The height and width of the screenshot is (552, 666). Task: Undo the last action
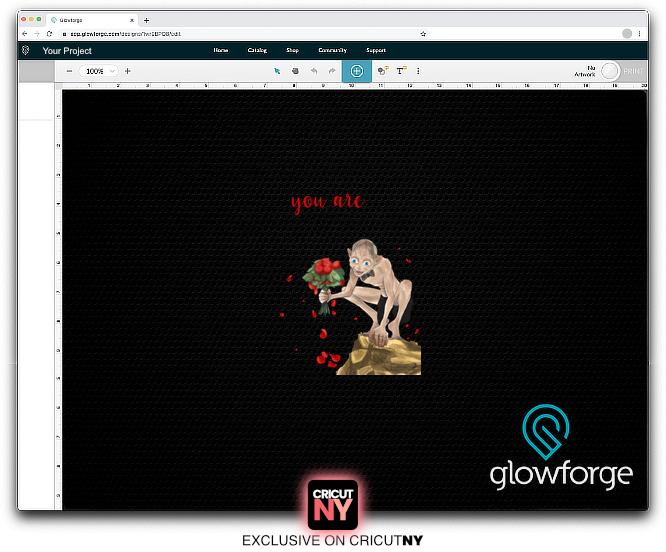click(x=314, y=71)
